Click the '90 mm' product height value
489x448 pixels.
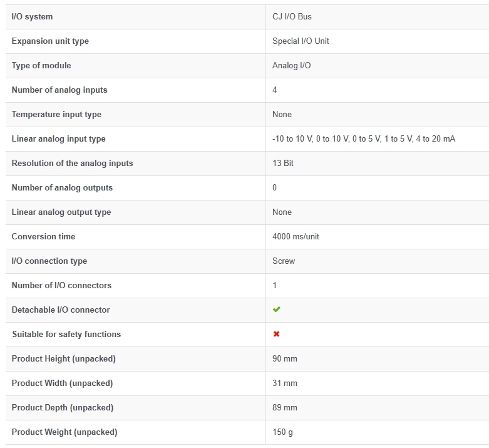click(285, 358)
